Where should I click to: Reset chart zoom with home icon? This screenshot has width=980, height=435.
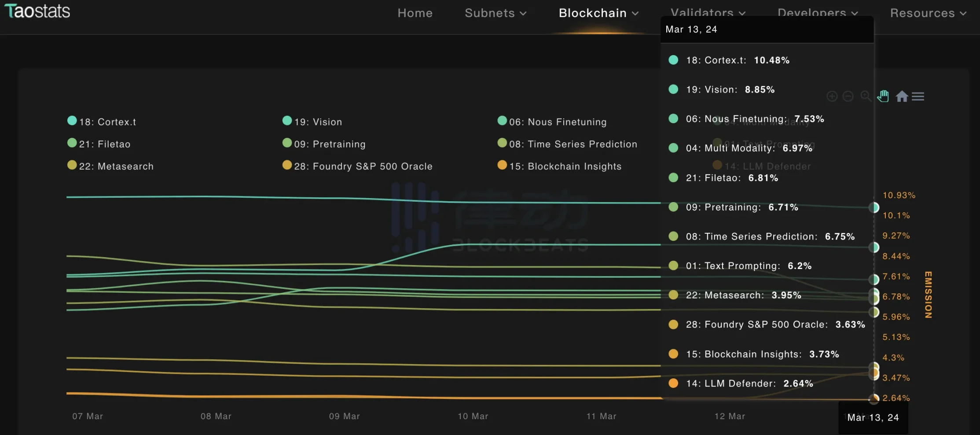(902, 96)
